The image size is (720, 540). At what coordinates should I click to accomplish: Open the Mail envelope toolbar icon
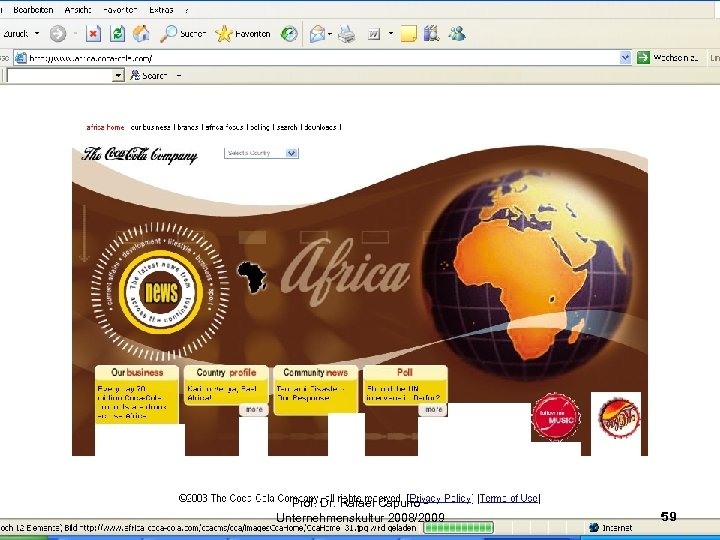point(317,34)
